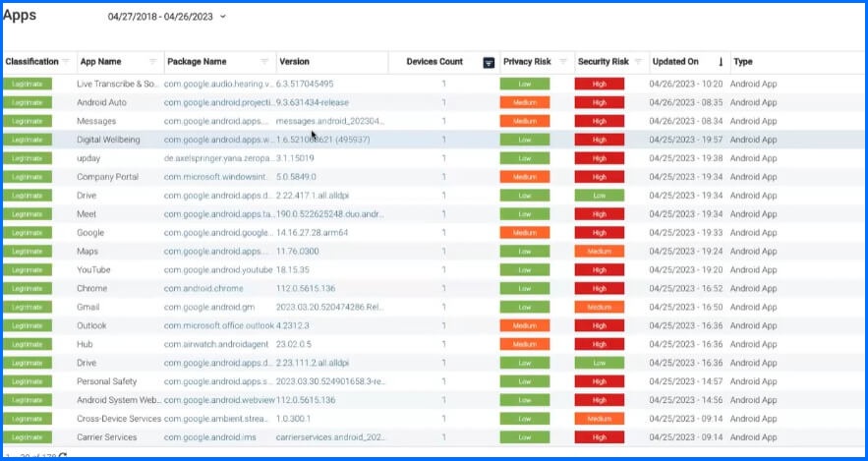868x461 pixels.
Task: Click the Medium security risk badge for Gmail
Action: (600, 307)
